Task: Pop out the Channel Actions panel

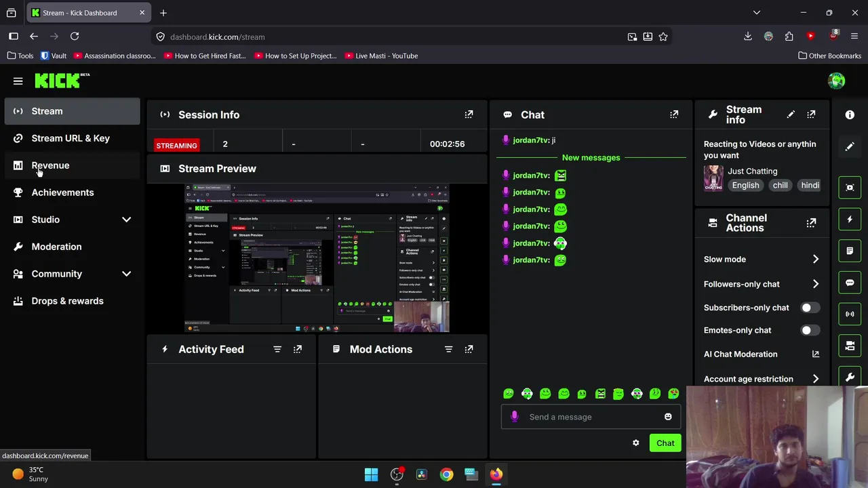Action: [x=811, y=223]
